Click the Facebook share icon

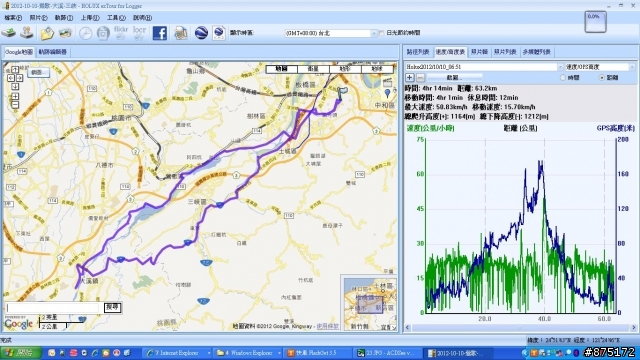point(160,33)
